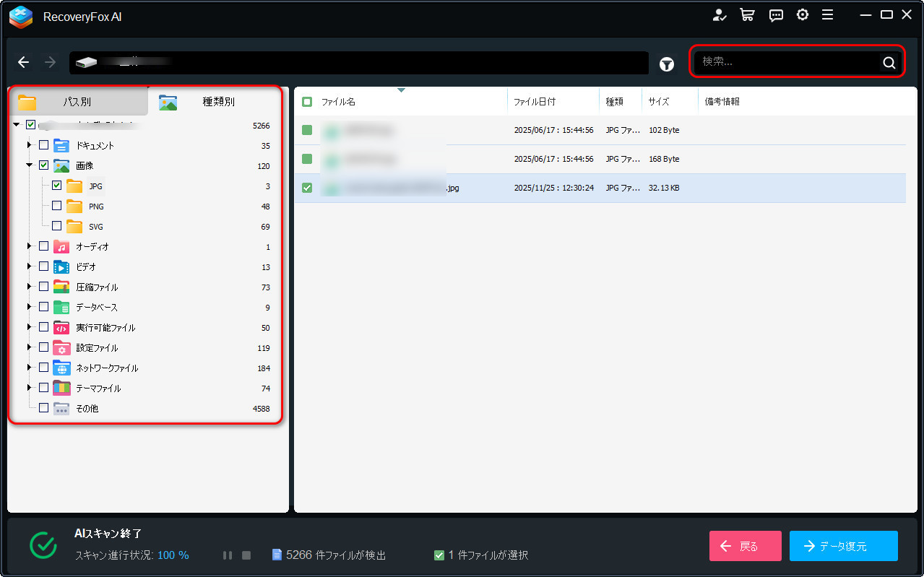Image resolution: width=924 pixels, height=577 pixels.
Task: Click the その他 folder icon
Action: click(61, 408)
